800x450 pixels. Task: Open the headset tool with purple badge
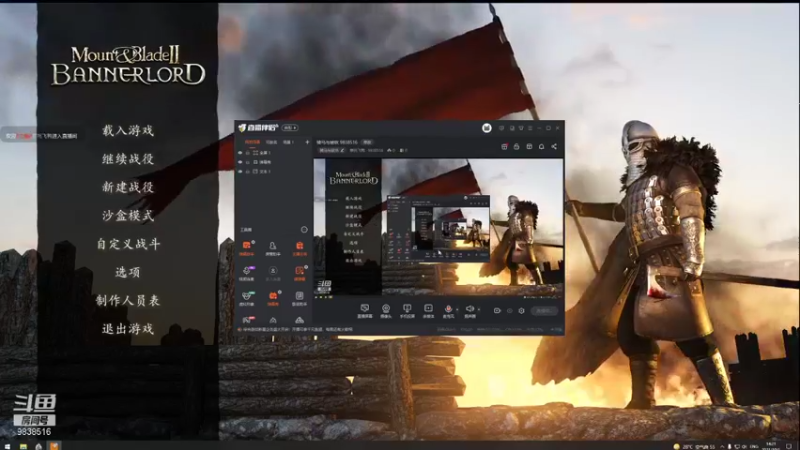[x=247, y=272]
